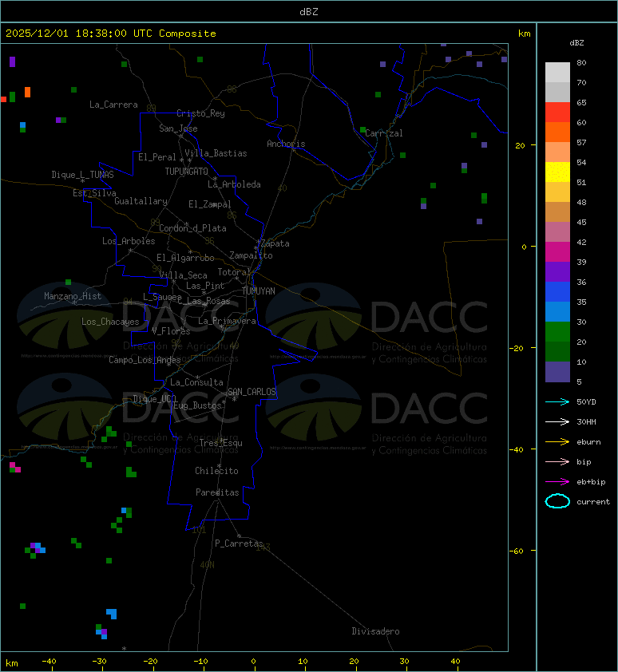Click the Divisadero label
Screen dimensions: 618x672
click(376, 631)
